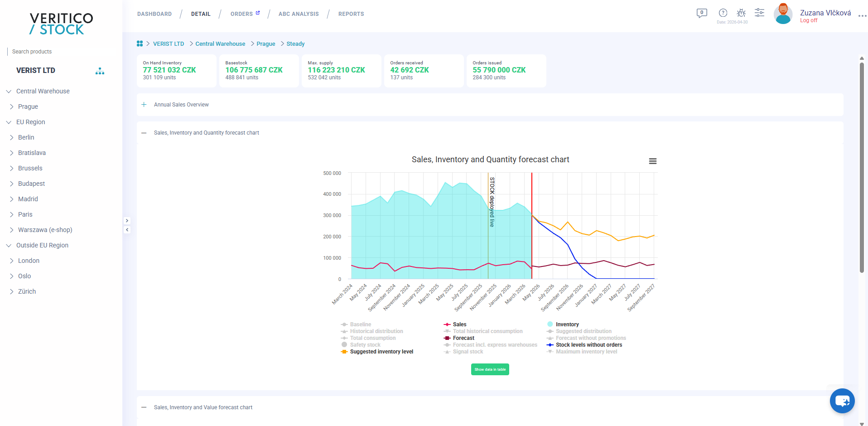Click the Show data in table button
Viewport: 868px width, 426px height.
point(490,369)
